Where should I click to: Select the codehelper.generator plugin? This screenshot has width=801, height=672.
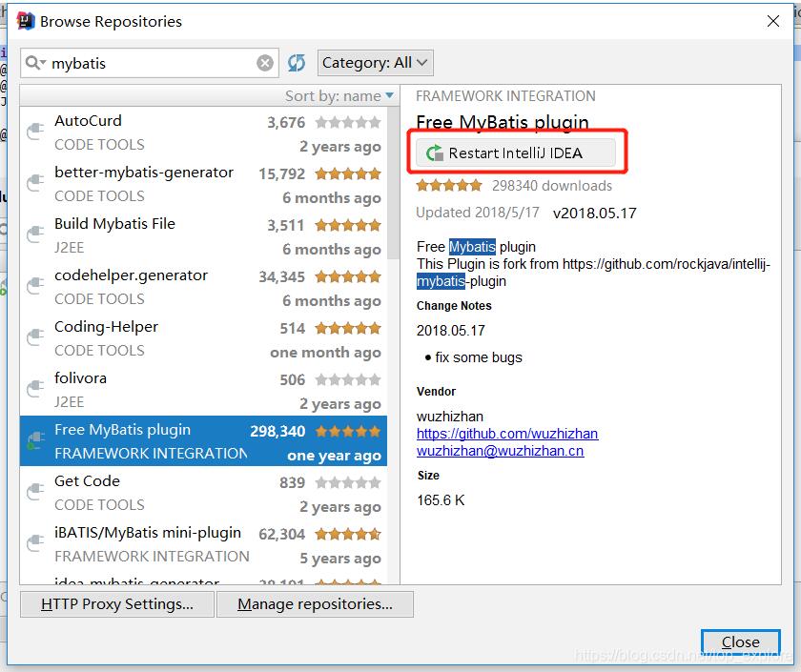[203, 288]
